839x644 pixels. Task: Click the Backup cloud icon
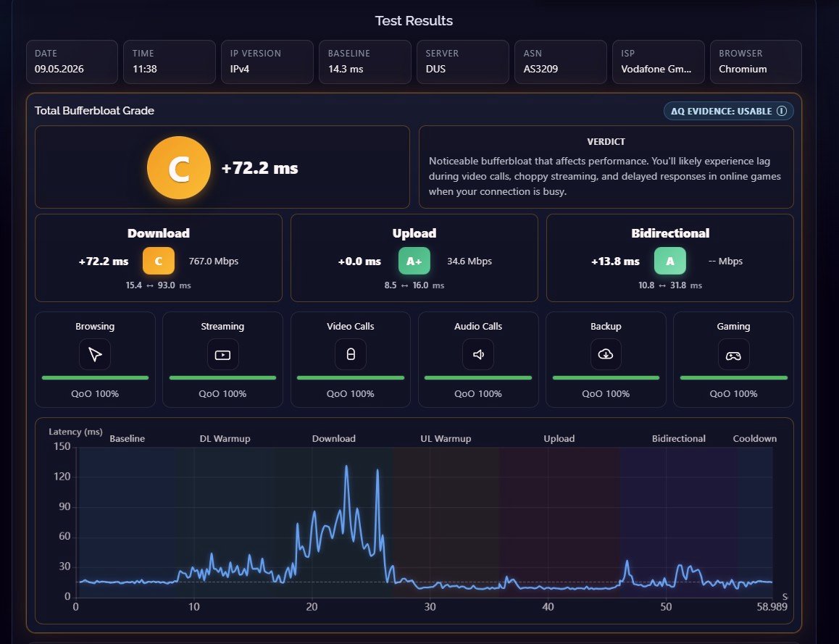point(606,354)
